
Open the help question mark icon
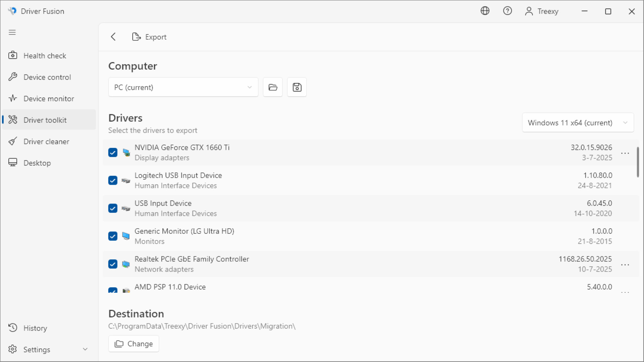[x=507, y=11]
